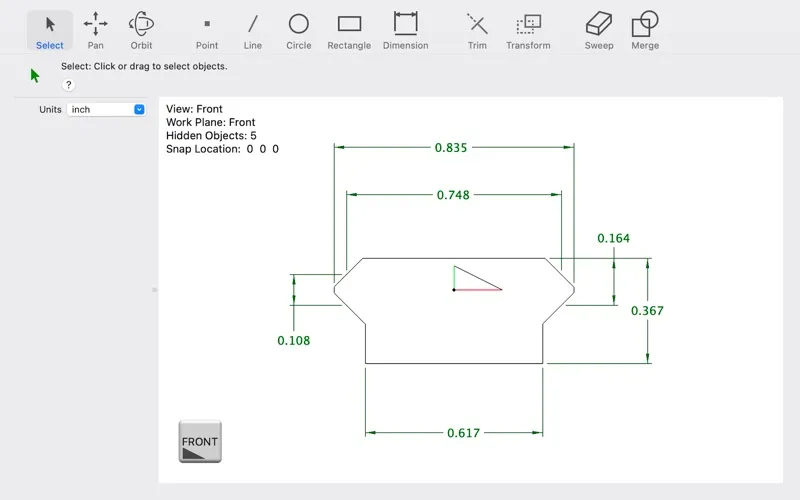The height and width of the screenshot is (500, 800).
Task: Click the FRONT view cube
Action: [x=200, y=441]
